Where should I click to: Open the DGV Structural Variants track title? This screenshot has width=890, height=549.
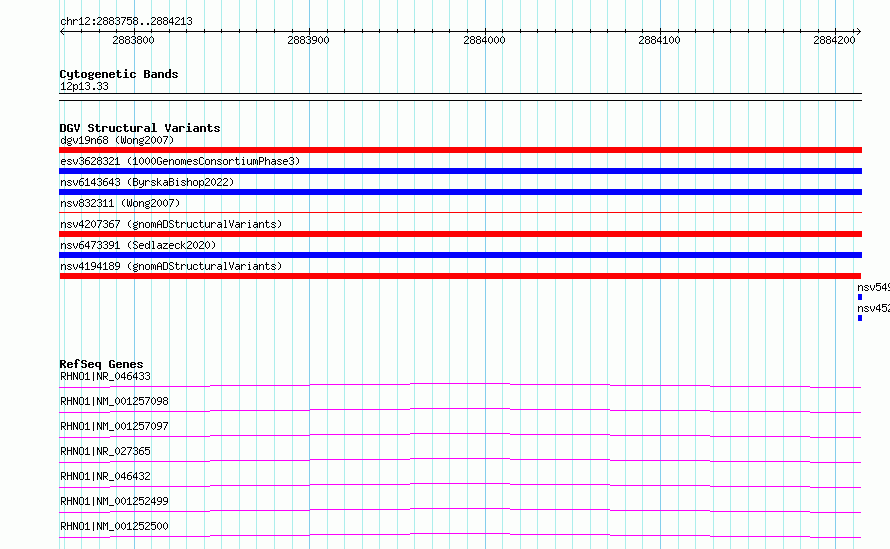[x=140, y=128]
